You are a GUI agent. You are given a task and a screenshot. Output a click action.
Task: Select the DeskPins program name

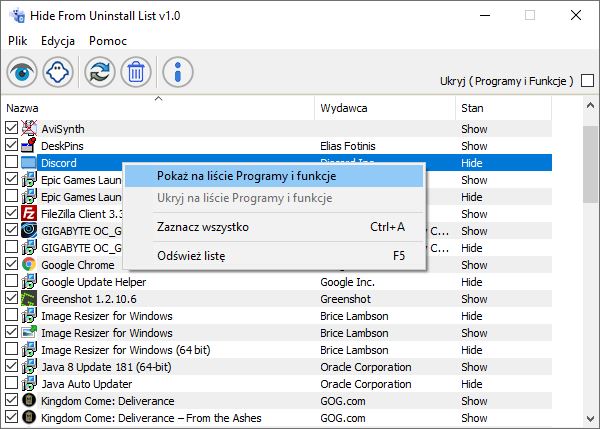(x=62, y=146)
